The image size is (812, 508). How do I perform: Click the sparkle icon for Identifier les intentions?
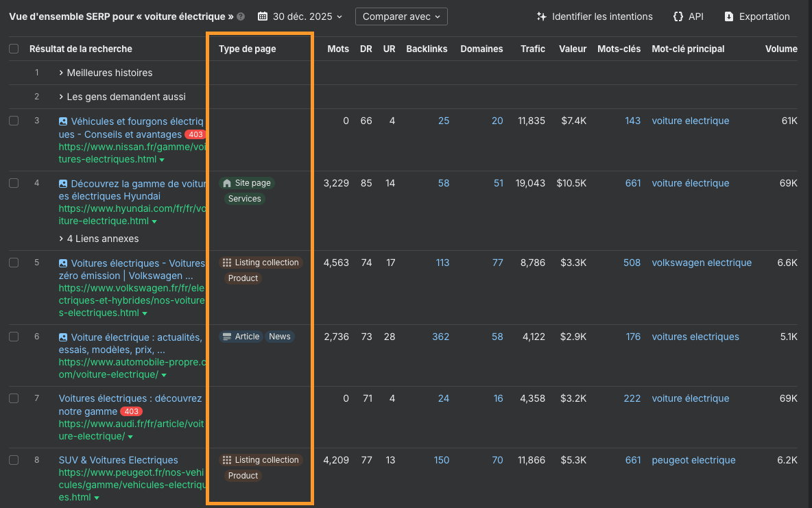(x=542, y=16)
